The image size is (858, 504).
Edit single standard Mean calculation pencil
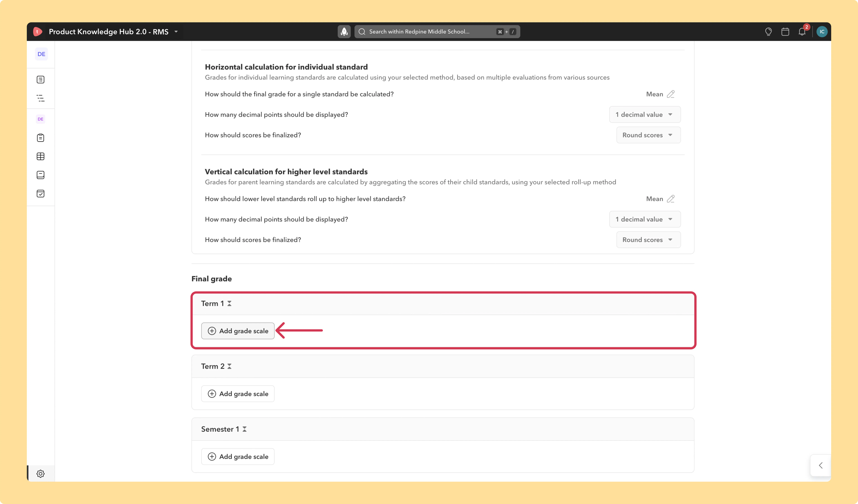pos(671,94)
